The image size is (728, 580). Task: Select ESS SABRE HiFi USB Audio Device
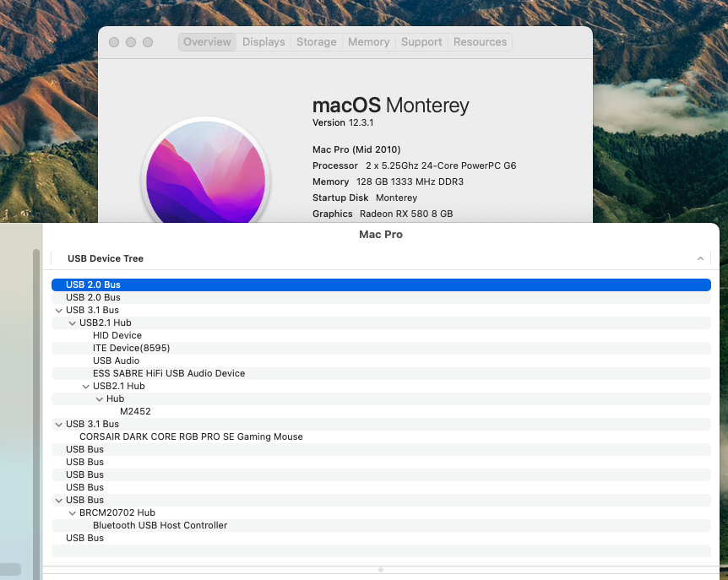coord(169,373)
